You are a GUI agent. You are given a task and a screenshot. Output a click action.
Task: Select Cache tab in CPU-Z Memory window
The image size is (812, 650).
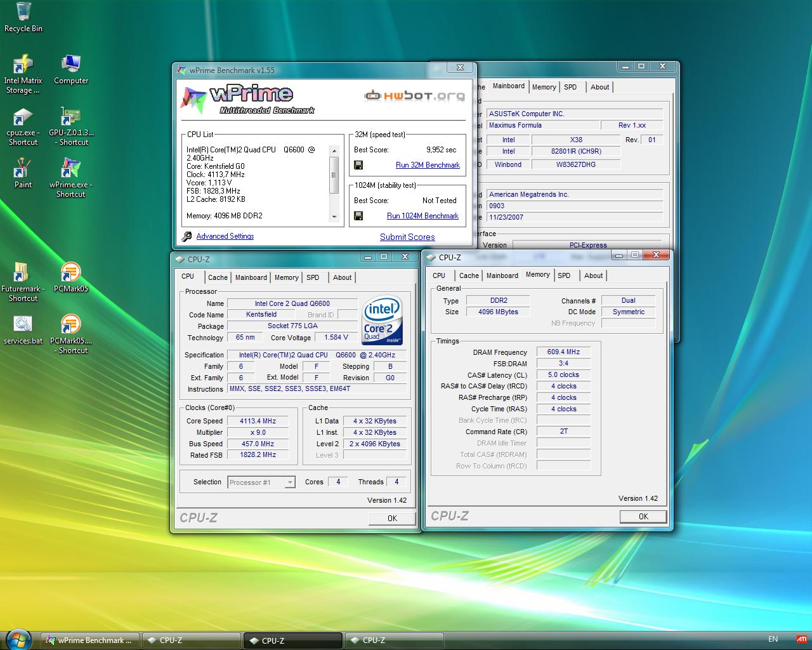click(469, 275)
